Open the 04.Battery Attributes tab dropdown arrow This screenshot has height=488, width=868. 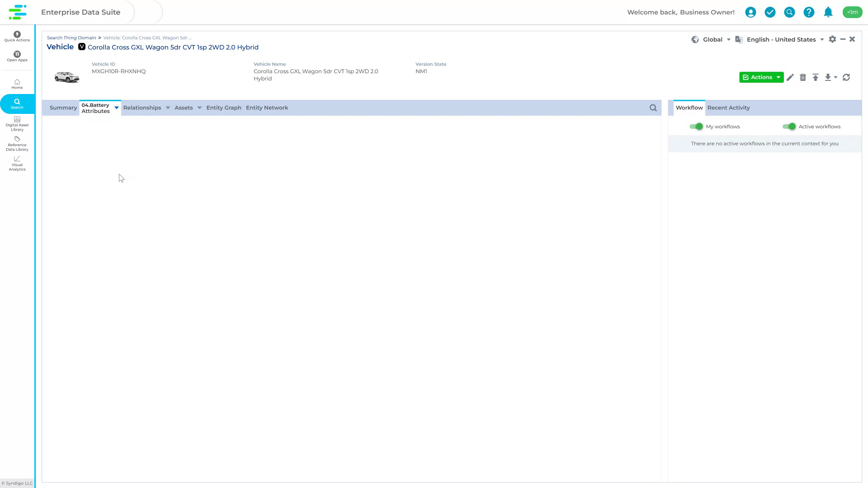[116, 108]
